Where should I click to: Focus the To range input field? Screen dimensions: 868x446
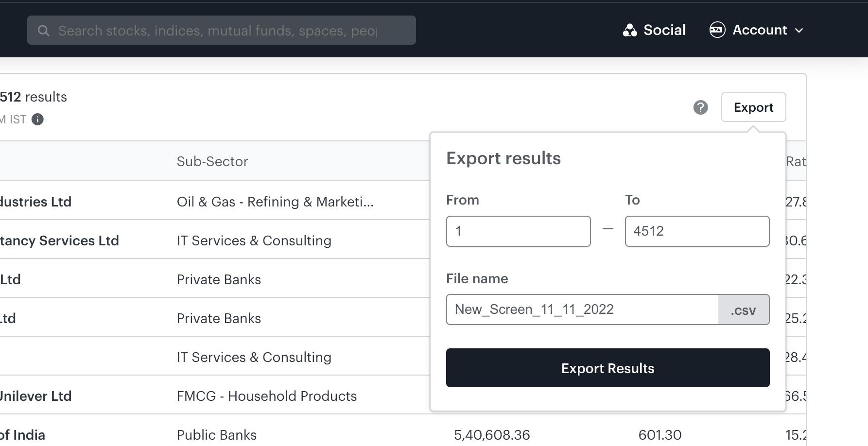697,231
